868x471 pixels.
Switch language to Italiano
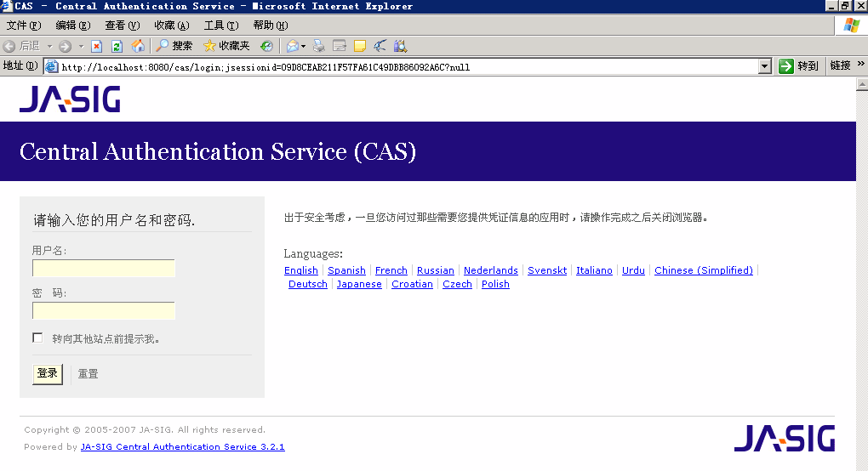(594, 270)
